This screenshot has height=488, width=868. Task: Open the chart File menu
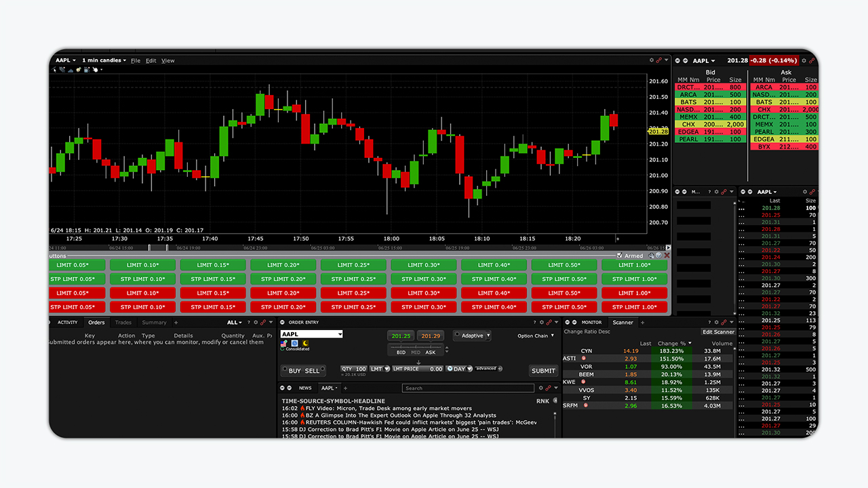(136, 60)
